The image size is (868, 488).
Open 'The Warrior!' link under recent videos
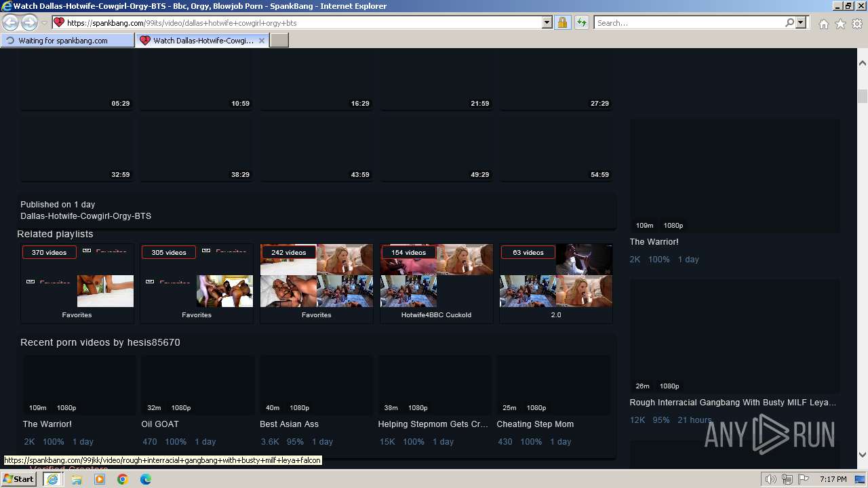coord(47,424)
